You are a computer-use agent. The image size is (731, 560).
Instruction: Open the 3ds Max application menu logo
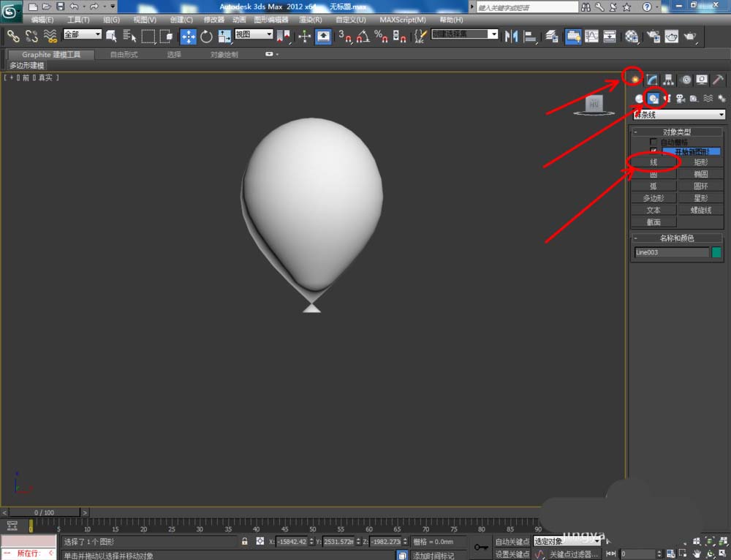10,11
